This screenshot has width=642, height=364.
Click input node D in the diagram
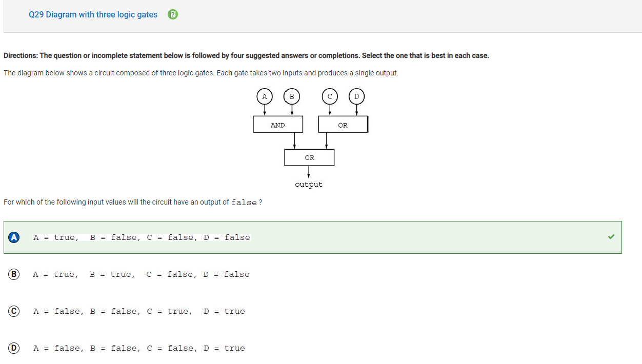pos(357,96)
